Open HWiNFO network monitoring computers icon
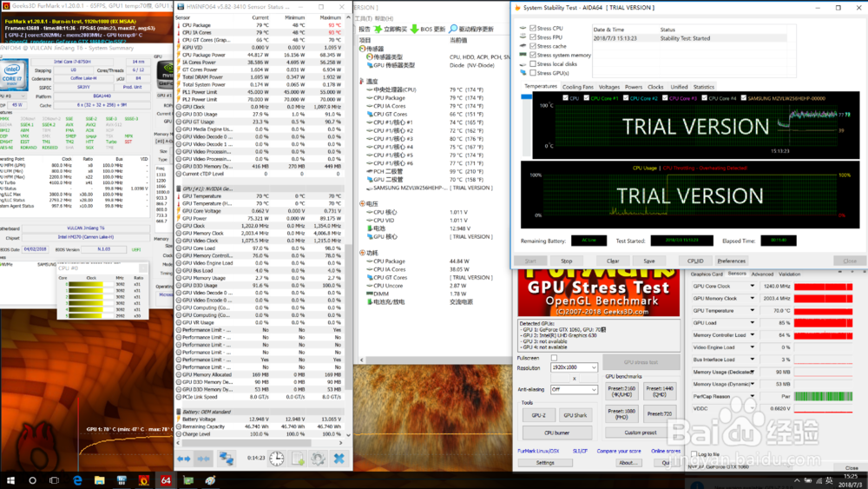Screen dimensions: 868x489 pos(227,459)
